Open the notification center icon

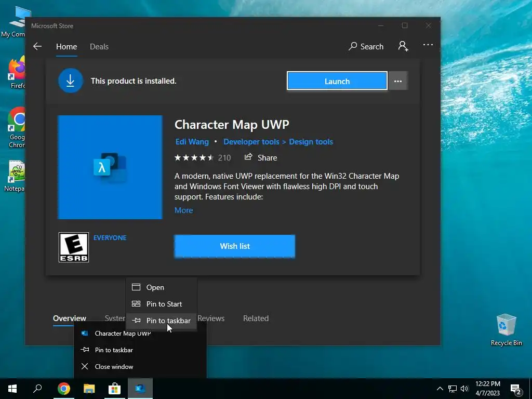516,389
